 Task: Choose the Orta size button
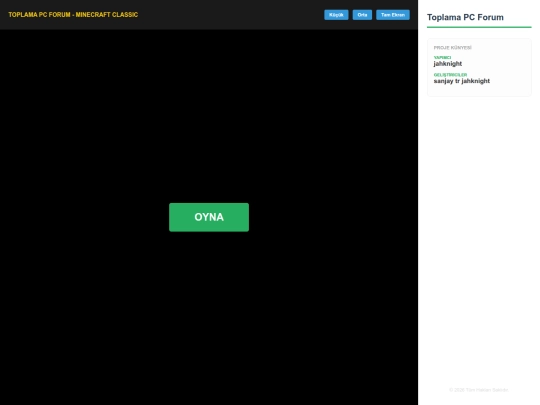coord(362,15)
